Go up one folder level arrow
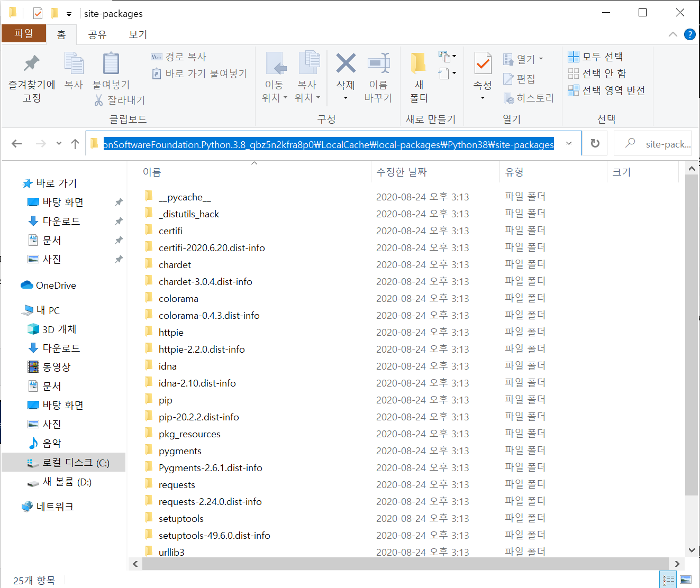700x588 pixels. (75, 143)
